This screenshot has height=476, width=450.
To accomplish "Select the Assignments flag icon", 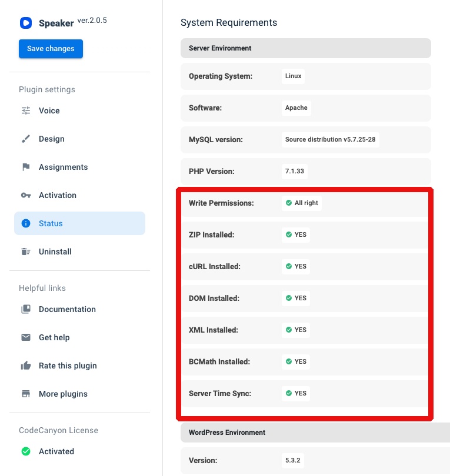I will (26, 167).
